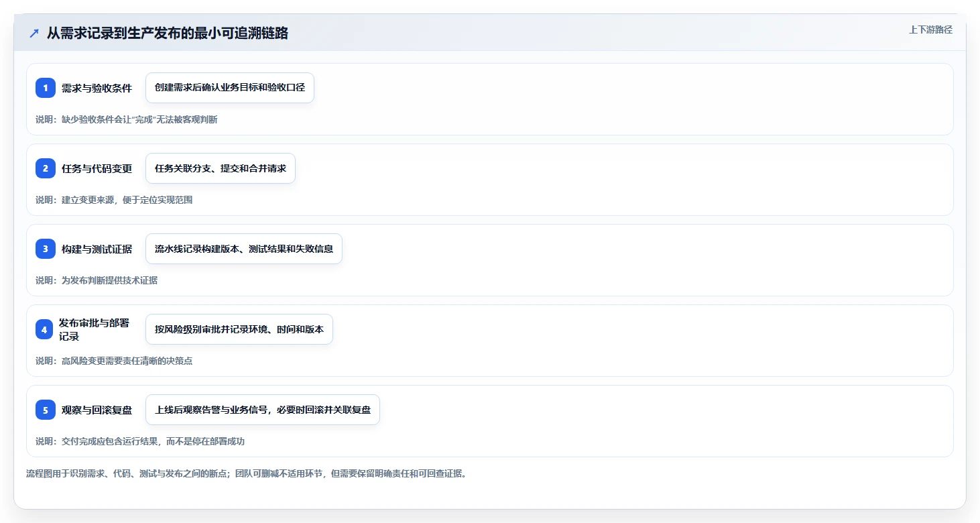Click the step title 构建与测试证据
Viewport: 980px width, 523px height.
[x=97, y=249]
